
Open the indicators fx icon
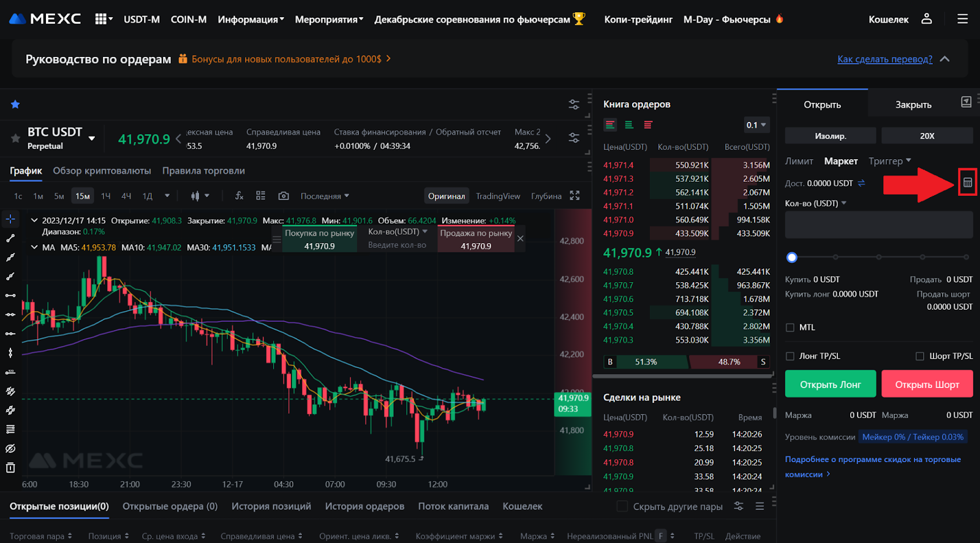(x=239, y=196)
